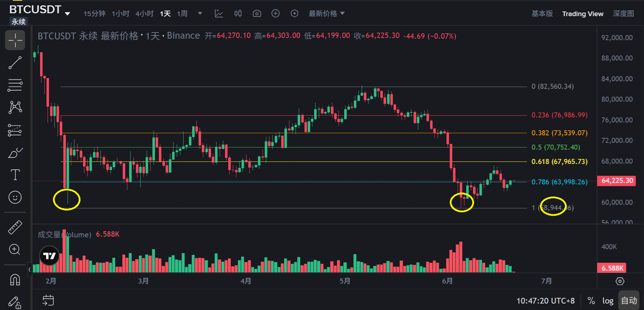Open the emoji icons tool
The width and height of the screenshot is (644, 310).
[15, 198]
